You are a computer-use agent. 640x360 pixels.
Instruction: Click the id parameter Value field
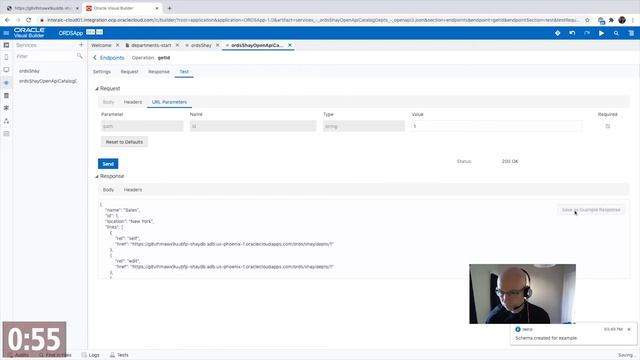497,126
